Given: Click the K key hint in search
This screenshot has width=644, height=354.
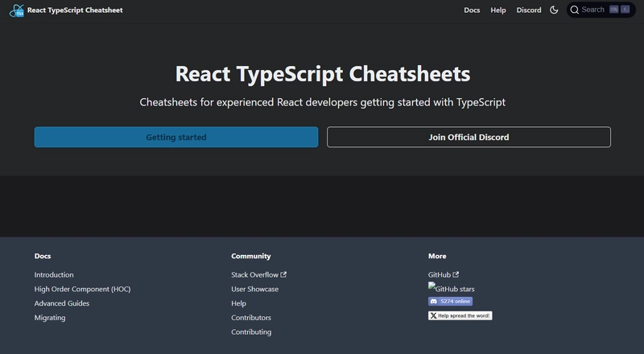Looking at the screenshot, I should pos(625,10).
